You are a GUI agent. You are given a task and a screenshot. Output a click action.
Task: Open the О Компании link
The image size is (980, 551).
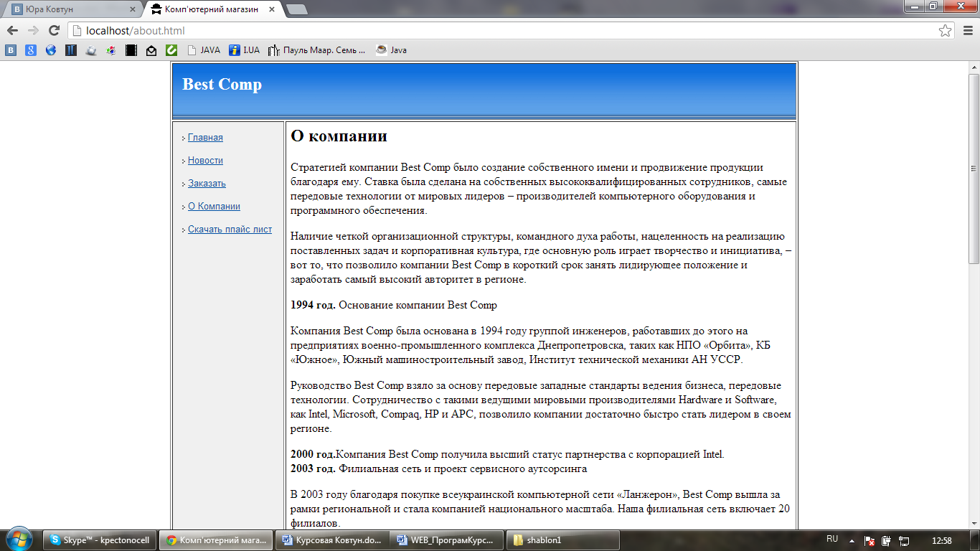tap(214, 206)
